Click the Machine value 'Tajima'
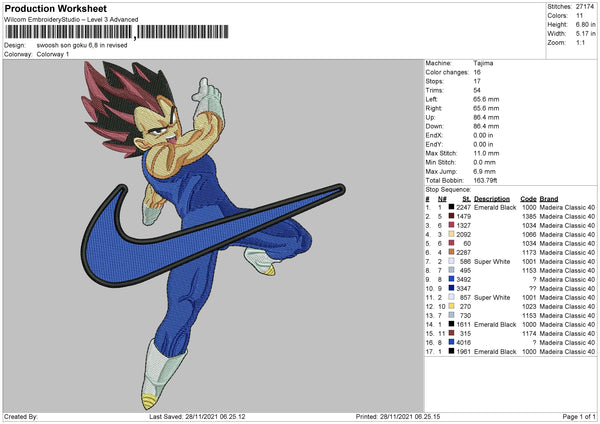The height and width of the screenshot is (424, 600). [483, 63]
